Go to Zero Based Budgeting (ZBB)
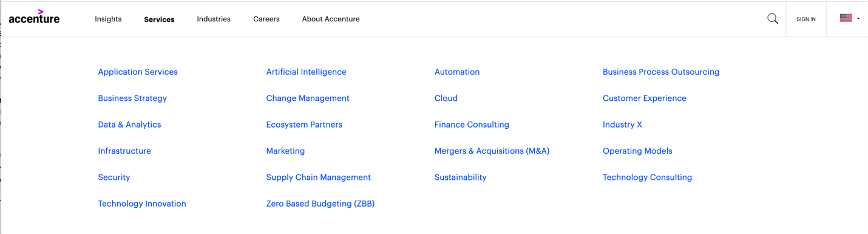 [320, 204]
